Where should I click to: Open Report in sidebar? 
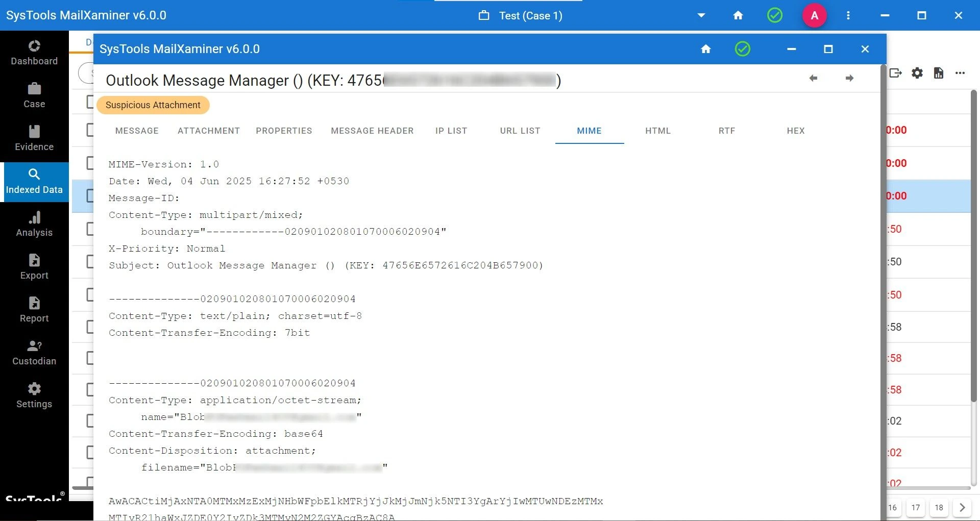click(x=34, y=310)
